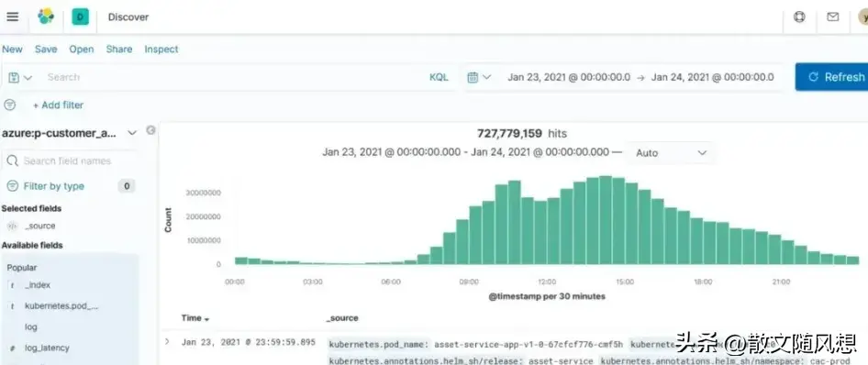Click the _source field type icon
The image size is (868, 365).
point(12,227)
